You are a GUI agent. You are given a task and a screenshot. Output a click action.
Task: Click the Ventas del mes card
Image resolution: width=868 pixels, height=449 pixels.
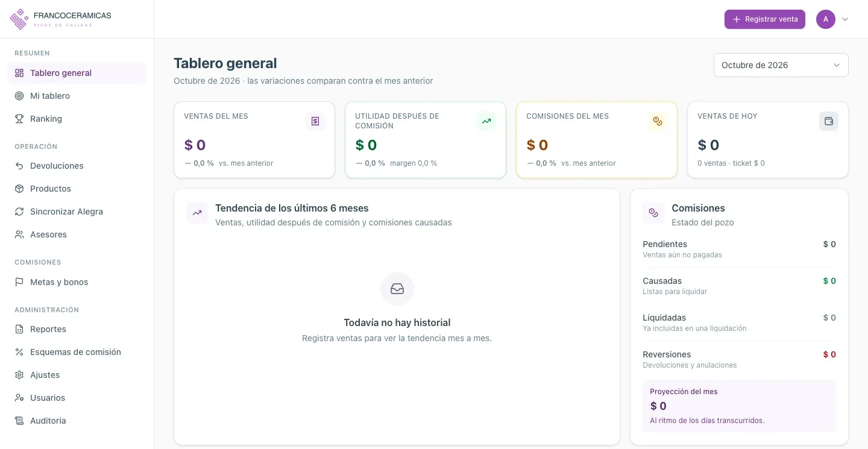tap(254, 140)
